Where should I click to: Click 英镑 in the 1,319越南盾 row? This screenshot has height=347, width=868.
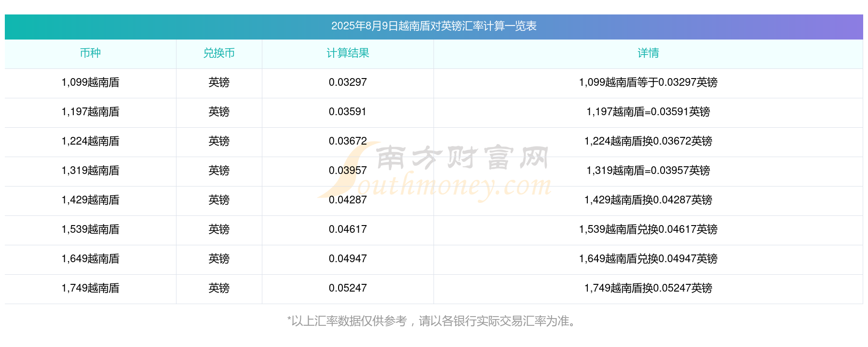tap(219, 171)
